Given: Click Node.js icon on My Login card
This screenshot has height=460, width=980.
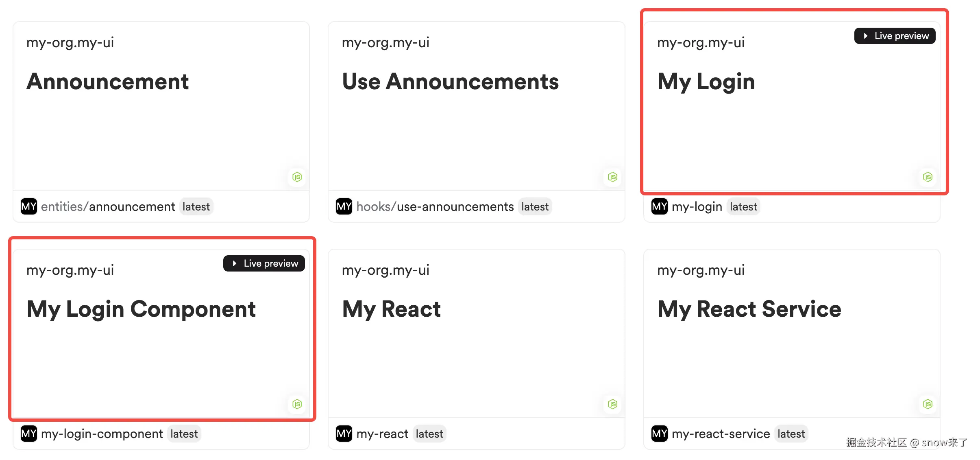Looking at the screenshot, I should 928,177.
